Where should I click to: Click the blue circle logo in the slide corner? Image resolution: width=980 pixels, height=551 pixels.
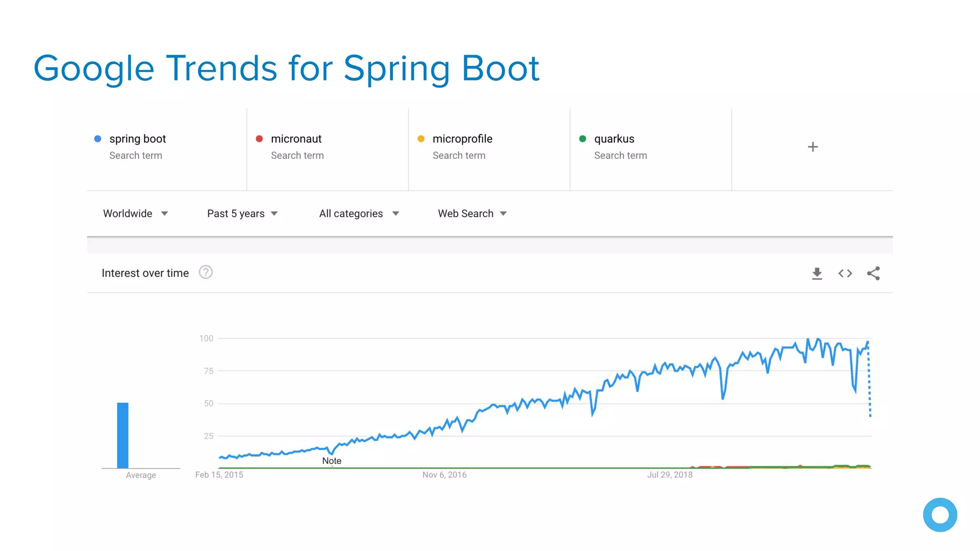[x=940, y=515]
